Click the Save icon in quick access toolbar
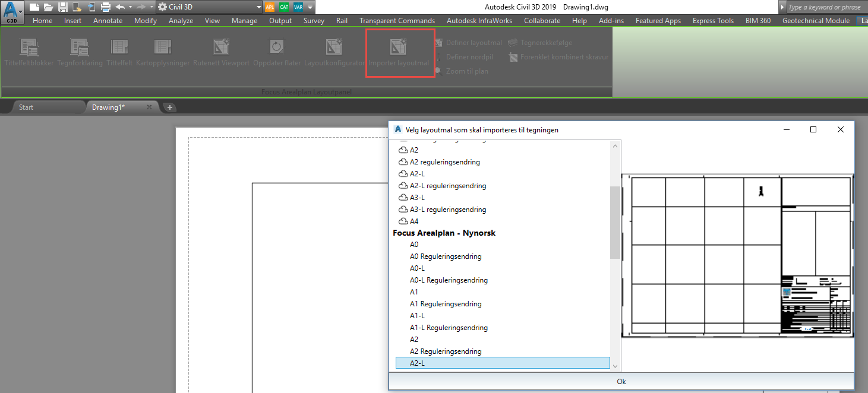Image resolution: width=868 pixels, height=393 pixels. pos(63,7)
